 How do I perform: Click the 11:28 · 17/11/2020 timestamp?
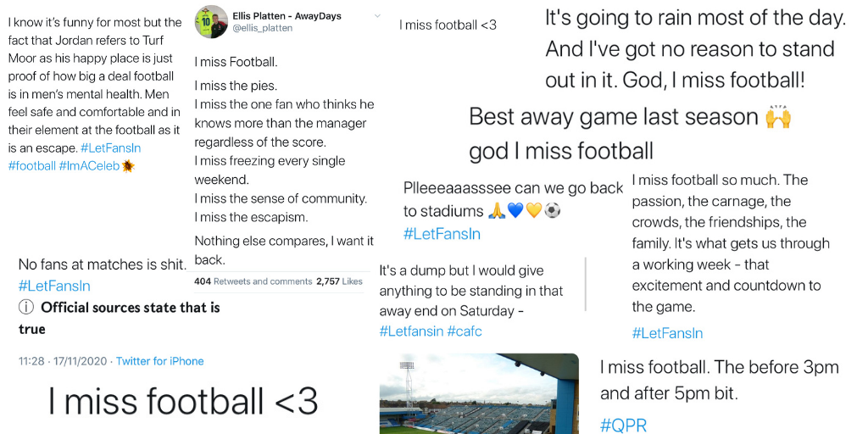(63, 361)
